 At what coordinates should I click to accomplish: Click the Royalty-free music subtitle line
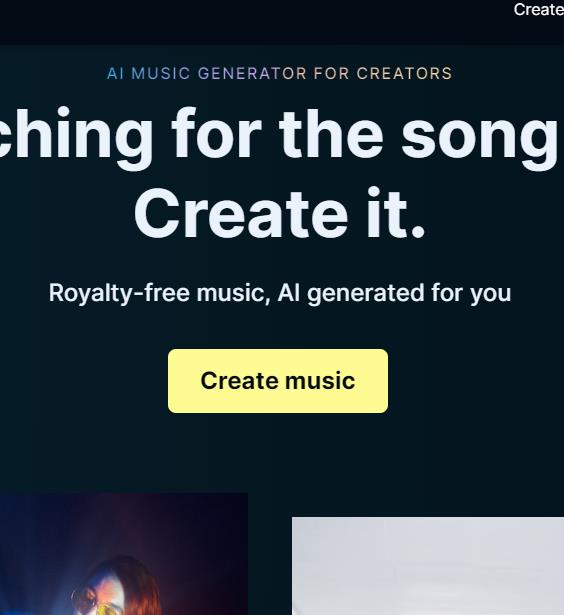(280, 293)
